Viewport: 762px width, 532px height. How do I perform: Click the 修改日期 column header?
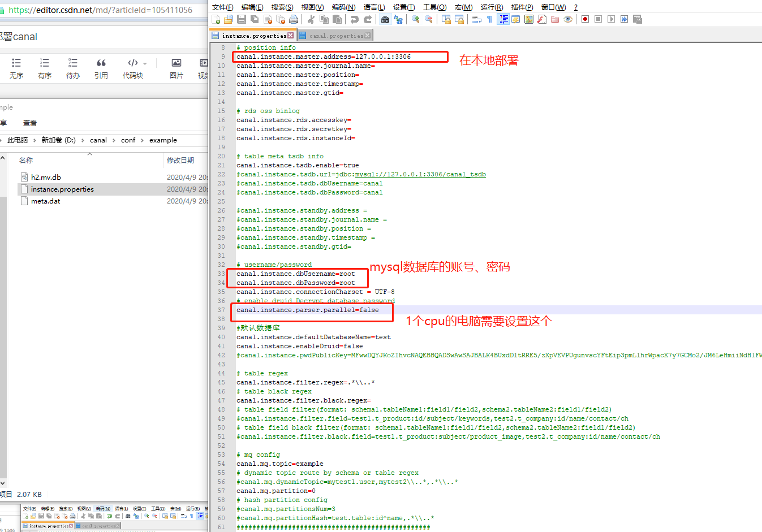(x=180, y=160)
